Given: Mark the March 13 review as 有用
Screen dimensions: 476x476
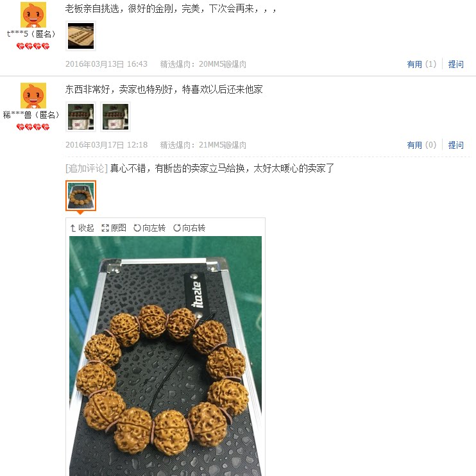Looking at the screenshot, I should (421, 64).
